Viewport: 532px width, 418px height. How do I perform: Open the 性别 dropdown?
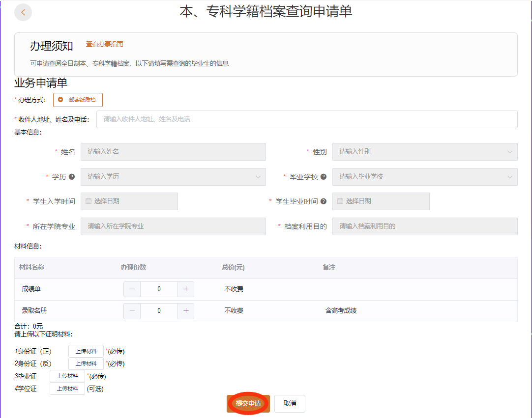(424, 152)
